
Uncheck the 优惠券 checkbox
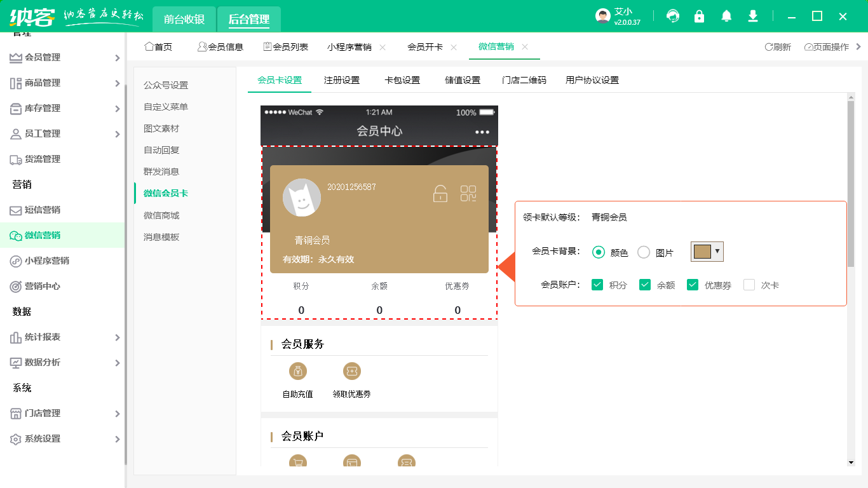pyautogui.click(x=693, y=285)
